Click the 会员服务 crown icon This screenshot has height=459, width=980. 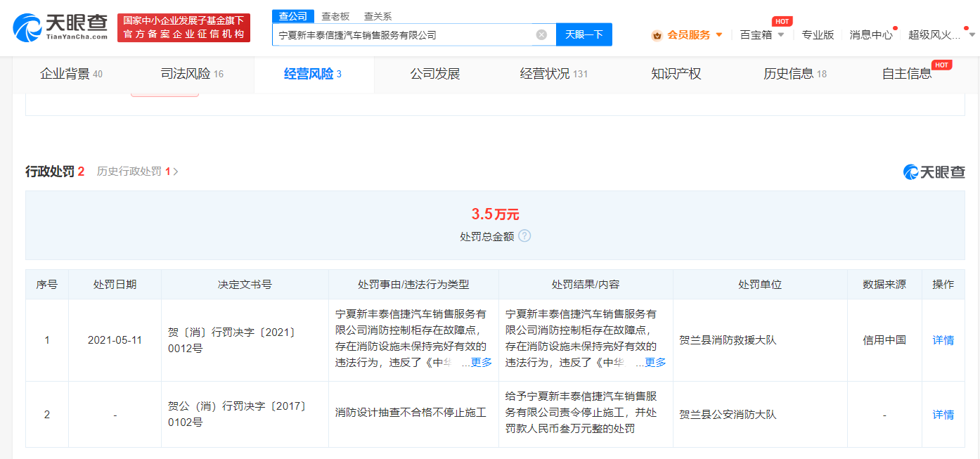click(x=657, y=35)
